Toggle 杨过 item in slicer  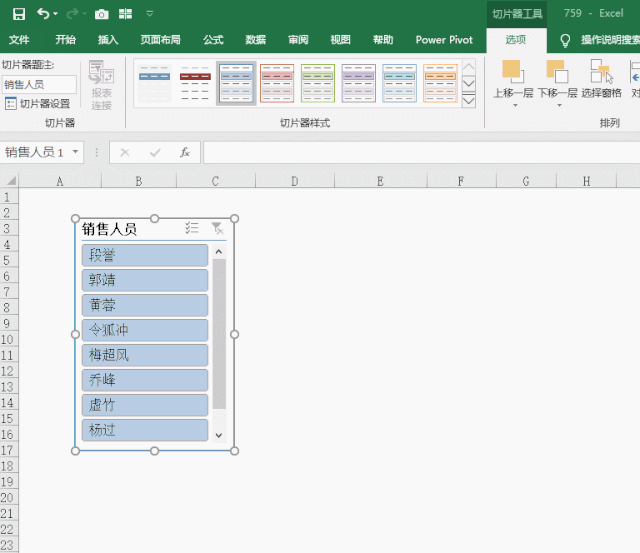click(145, 430)
